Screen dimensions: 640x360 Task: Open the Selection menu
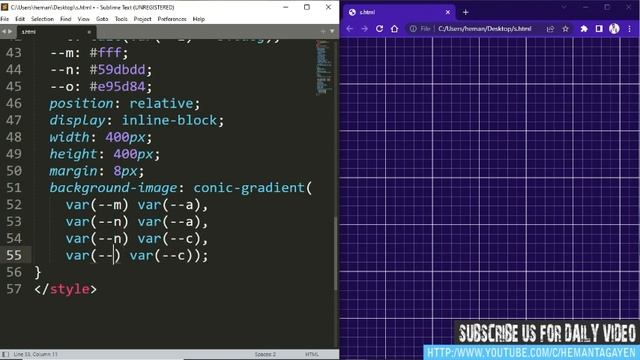pyautogui.click(x=42, y=19)
